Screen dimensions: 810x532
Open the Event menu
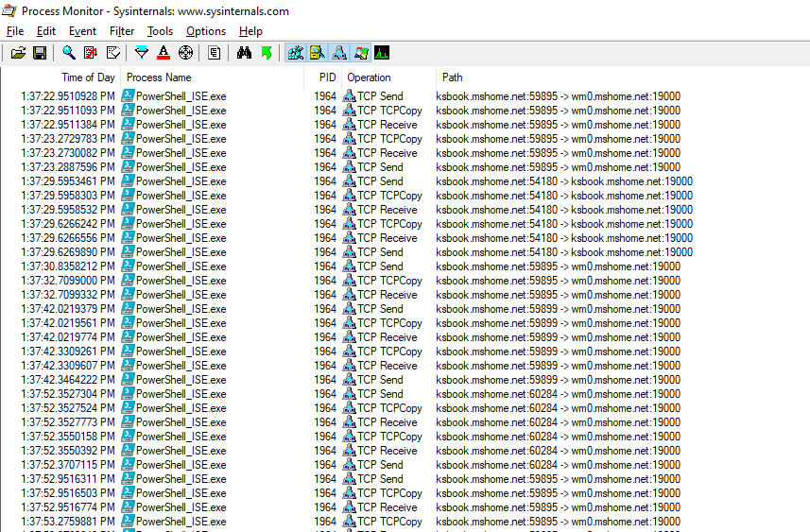pyautogui.click(x=82, y=31)
